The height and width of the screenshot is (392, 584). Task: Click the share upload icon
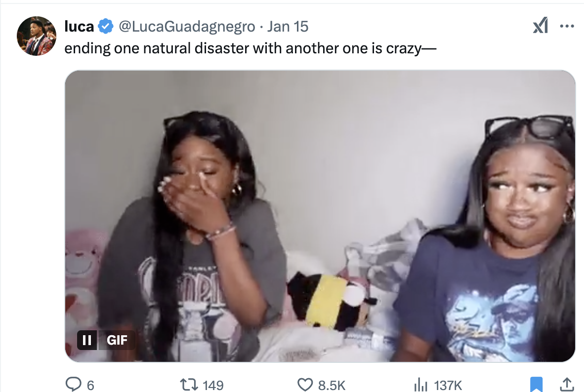point(567,384)
